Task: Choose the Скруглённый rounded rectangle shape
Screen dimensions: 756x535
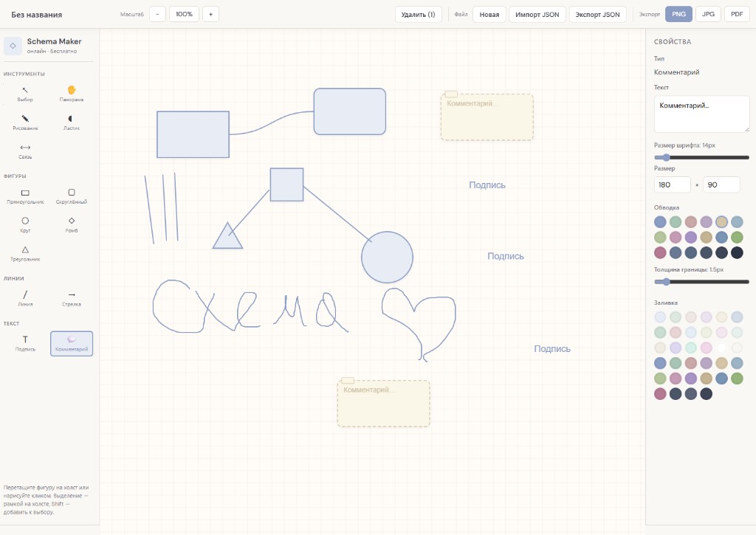Action: pos(72,196)
